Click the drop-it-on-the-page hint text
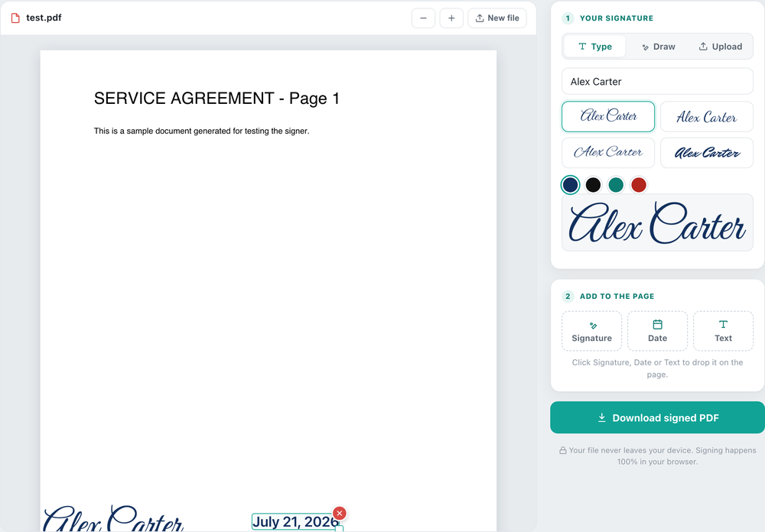Image resolution: width=765 pixels, height=532 pixels. 657,368
